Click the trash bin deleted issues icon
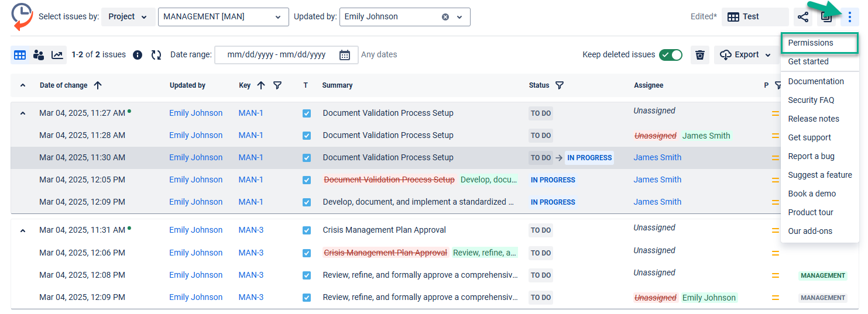 pyautogui.click(x=699, y=55)
